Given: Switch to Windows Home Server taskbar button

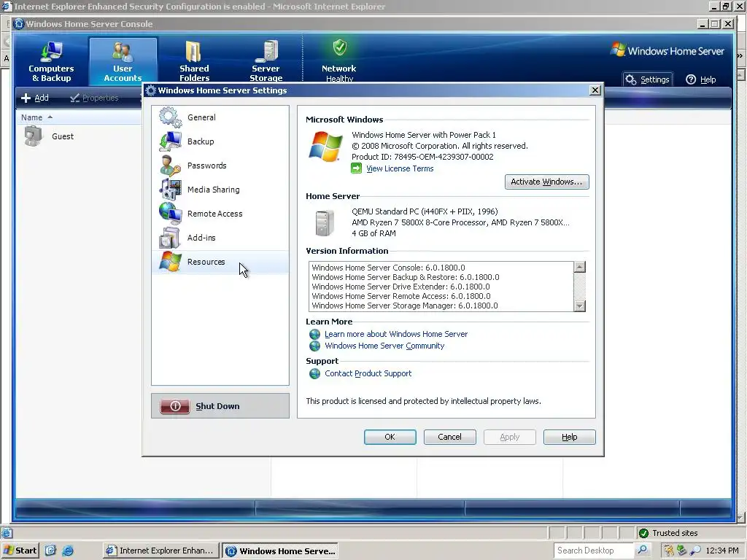Looking at the screenshot, I should (280, 551).
